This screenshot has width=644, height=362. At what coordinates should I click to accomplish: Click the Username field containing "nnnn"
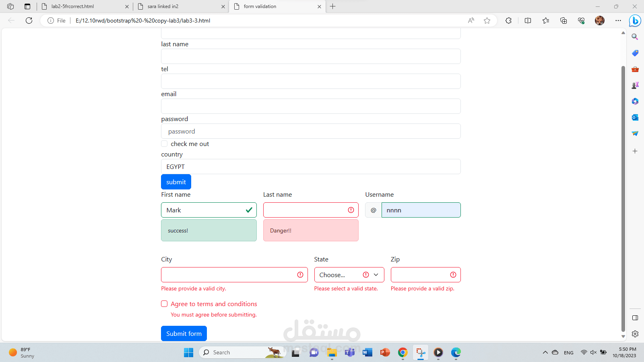point(420,210)
